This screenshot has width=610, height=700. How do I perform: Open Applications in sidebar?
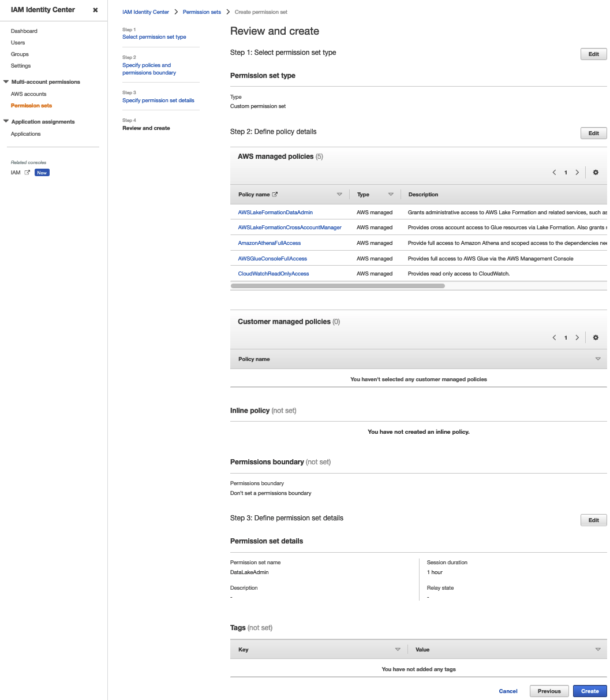pyautogui.click(x=26, y=134)
